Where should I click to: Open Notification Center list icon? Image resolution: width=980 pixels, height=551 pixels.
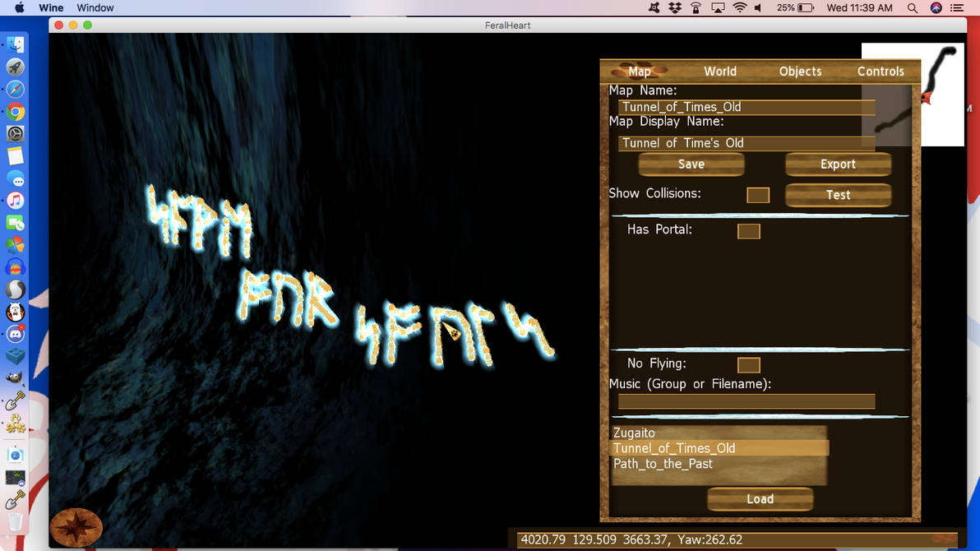pos(957,7)
